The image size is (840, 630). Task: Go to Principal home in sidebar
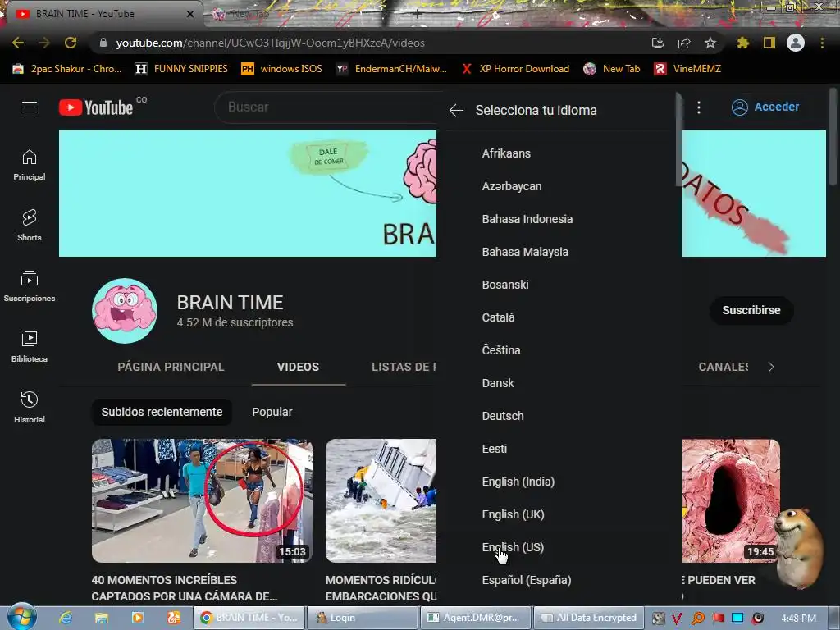point(30,165)
